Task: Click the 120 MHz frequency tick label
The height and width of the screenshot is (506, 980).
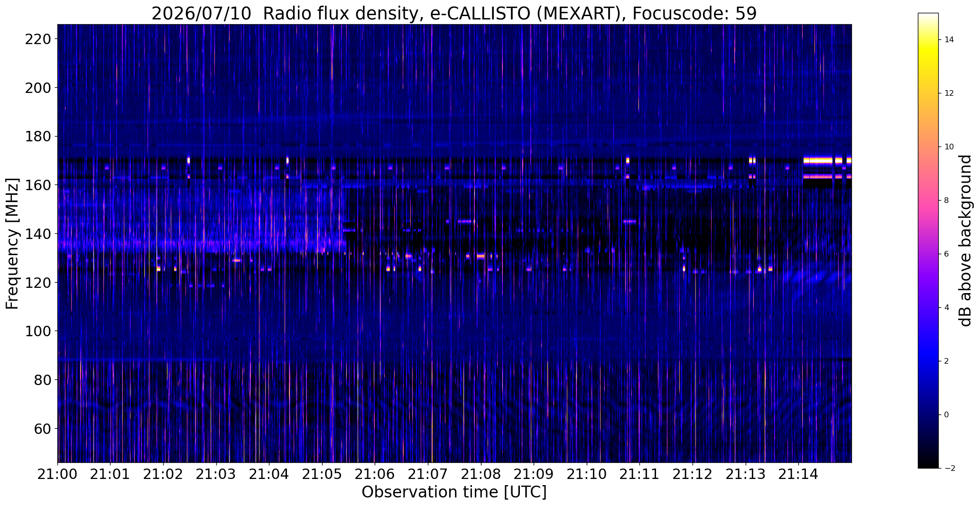Action: click(38, 283)
